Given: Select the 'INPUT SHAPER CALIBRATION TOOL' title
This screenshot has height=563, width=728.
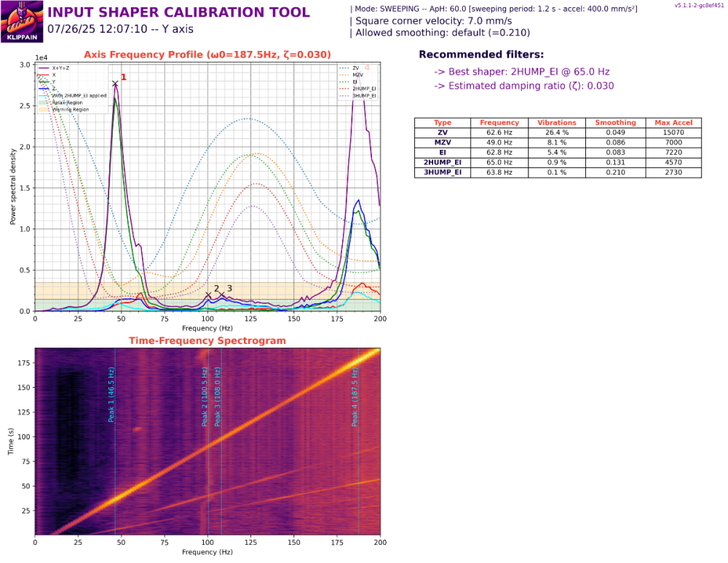Looking at the screenshot, I should (x=179, y=12).
